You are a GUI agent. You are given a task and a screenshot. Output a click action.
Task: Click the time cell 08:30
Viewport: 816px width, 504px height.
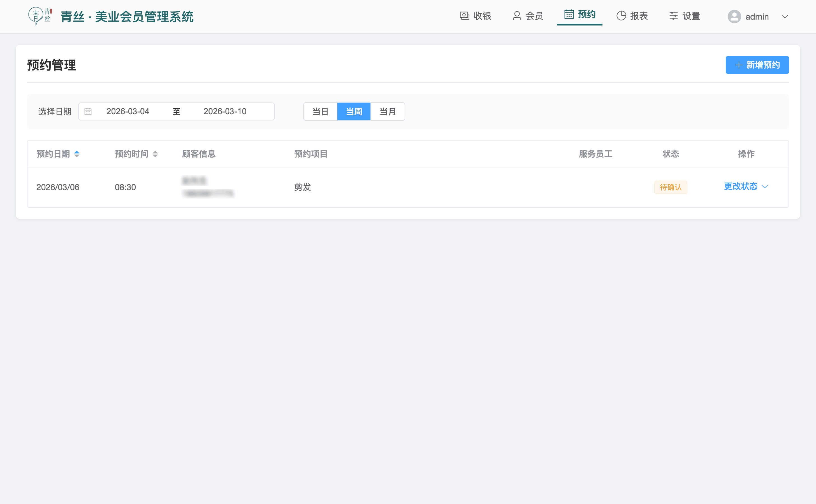tap(125, 187)
